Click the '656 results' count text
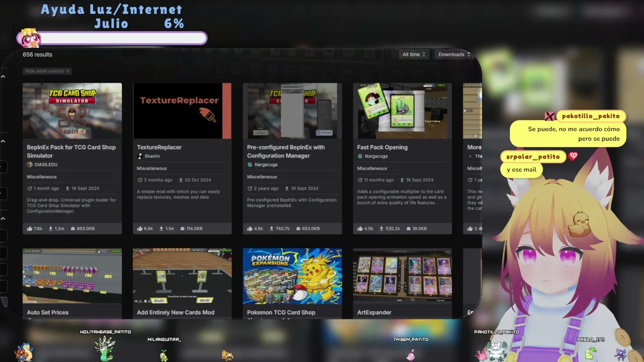This screenshot has width=644, height=362. coord(37,54)
